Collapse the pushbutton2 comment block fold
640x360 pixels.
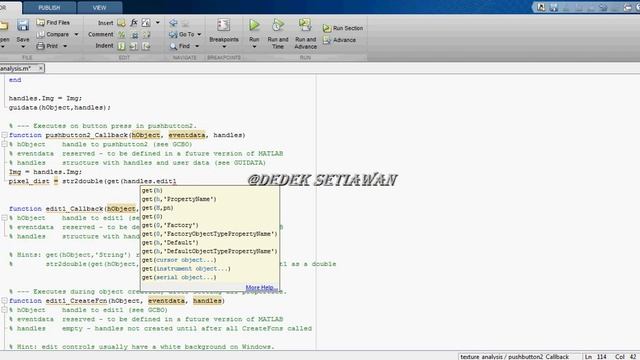[4, 144]
